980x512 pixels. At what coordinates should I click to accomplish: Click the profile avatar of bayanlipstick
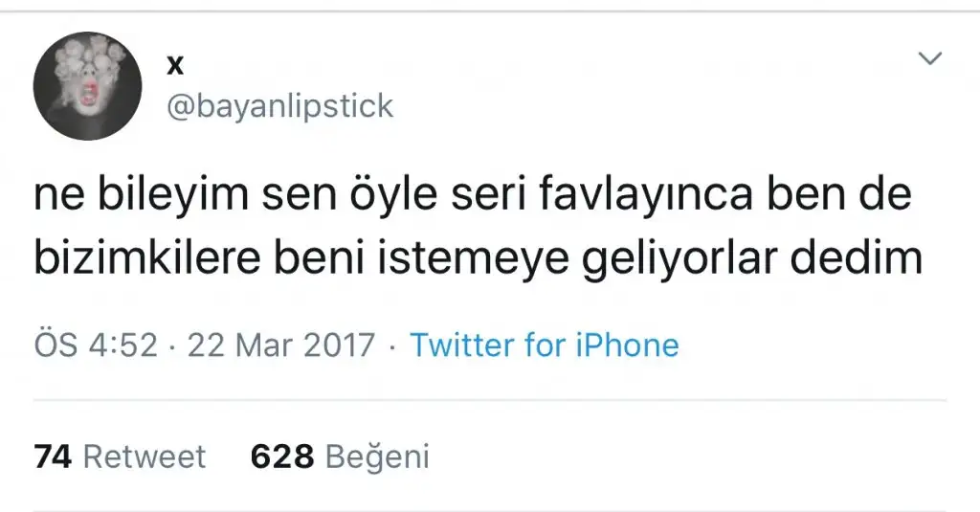[x=87, y=86]
